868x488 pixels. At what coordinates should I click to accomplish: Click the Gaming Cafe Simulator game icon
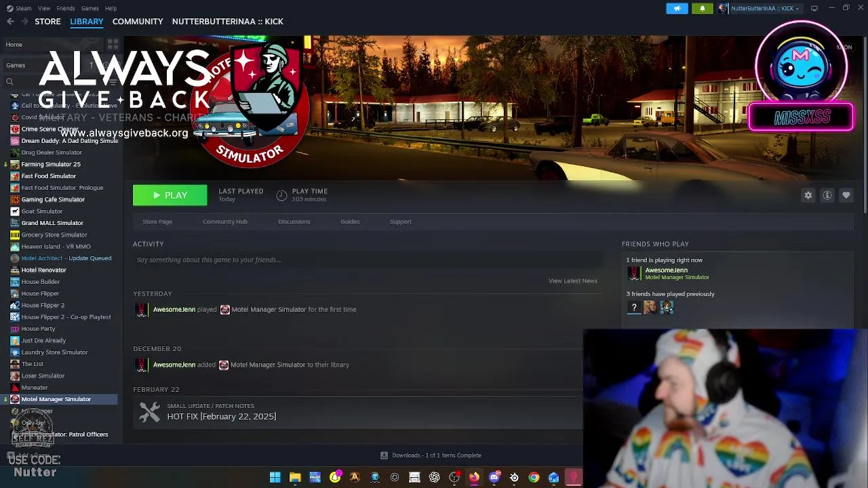(x=15, y=199)
